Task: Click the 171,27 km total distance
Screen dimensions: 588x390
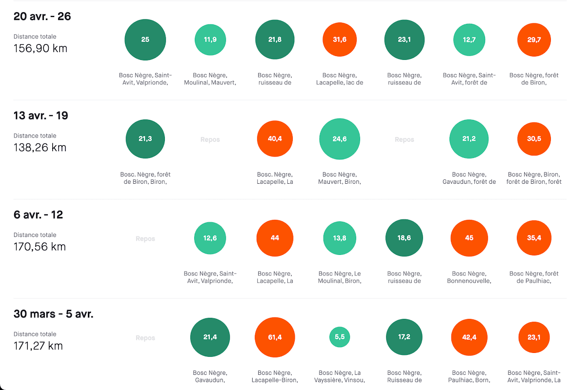Action: pyautogui.click(x=38, y=346)
